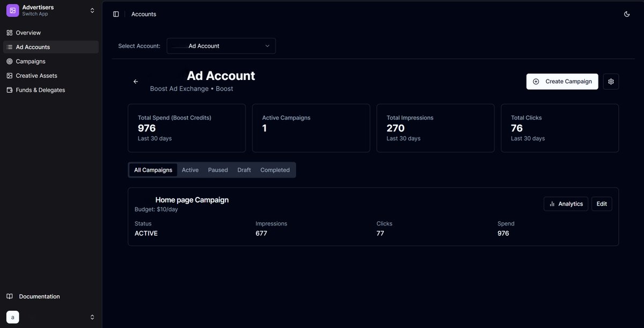Select the All Campaigns tab
644x328 pixels.
(x=153, y=170)
